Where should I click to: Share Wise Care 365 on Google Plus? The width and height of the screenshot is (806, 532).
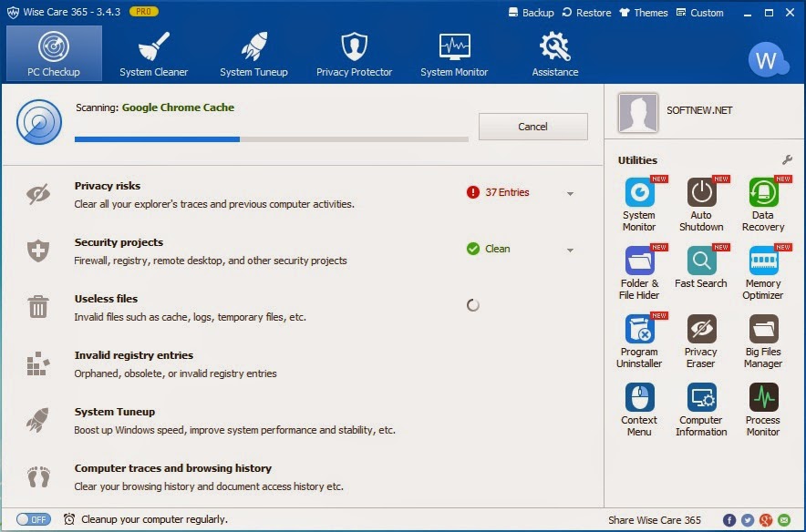tap(766, 520)
